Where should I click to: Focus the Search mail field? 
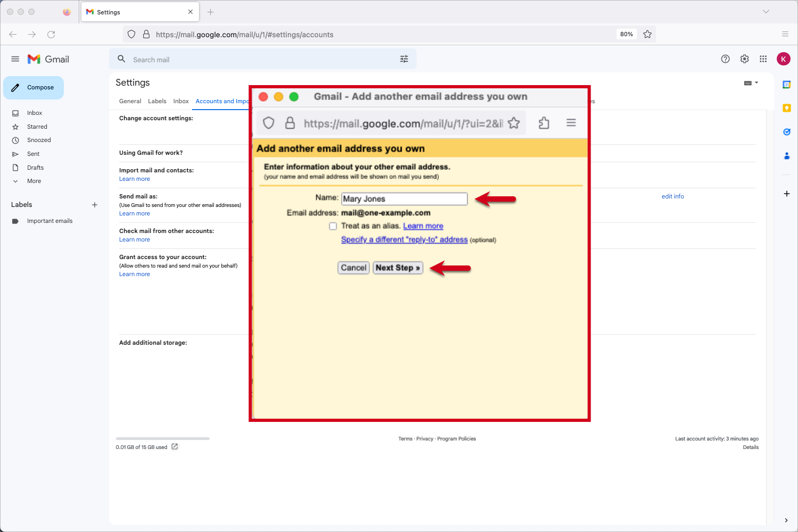click(x=263, y=60)
